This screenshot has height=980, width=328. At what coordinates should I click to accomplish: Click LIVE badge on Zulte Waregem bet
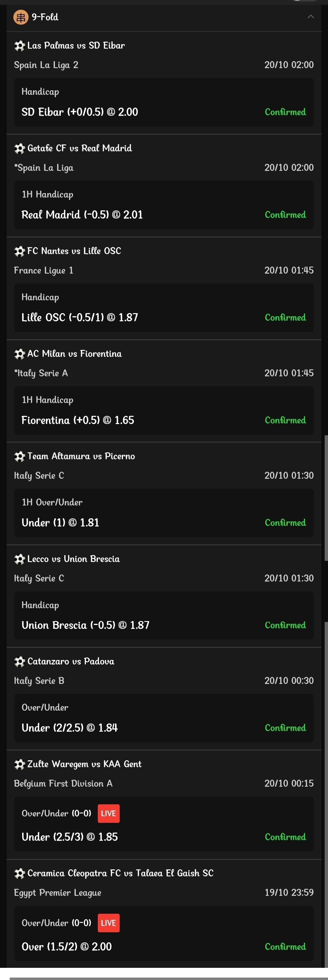point(108,813)
